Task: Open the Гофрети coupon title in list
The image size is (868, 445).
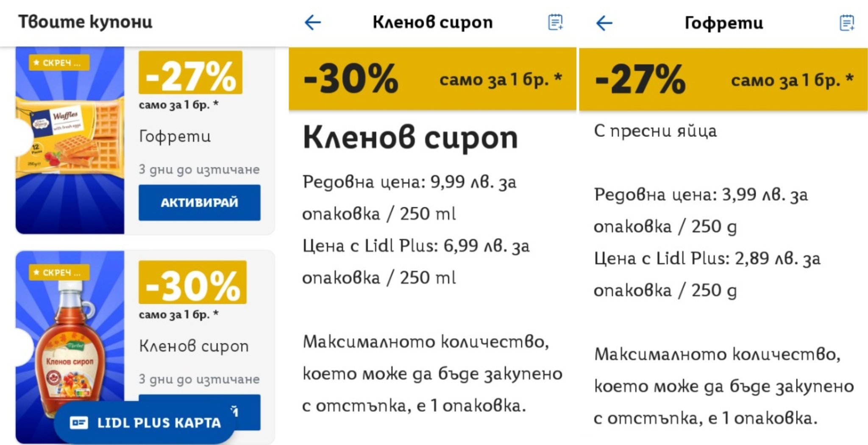Action: [175, 136]
